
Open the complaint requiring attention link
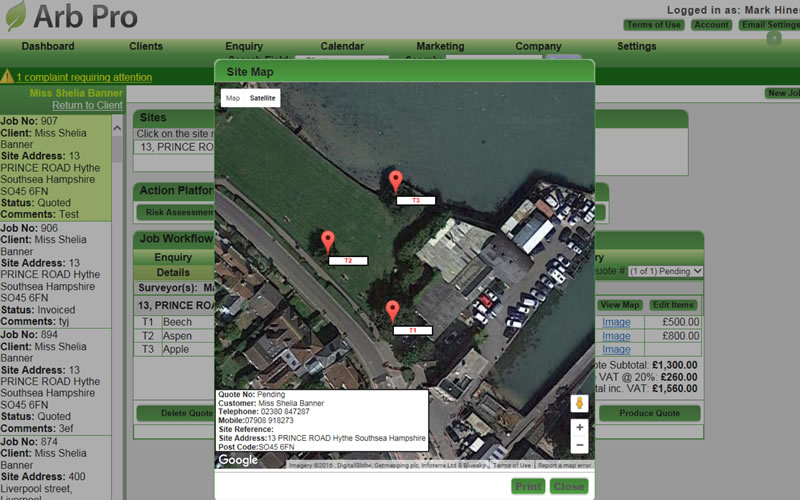(84, 77)
